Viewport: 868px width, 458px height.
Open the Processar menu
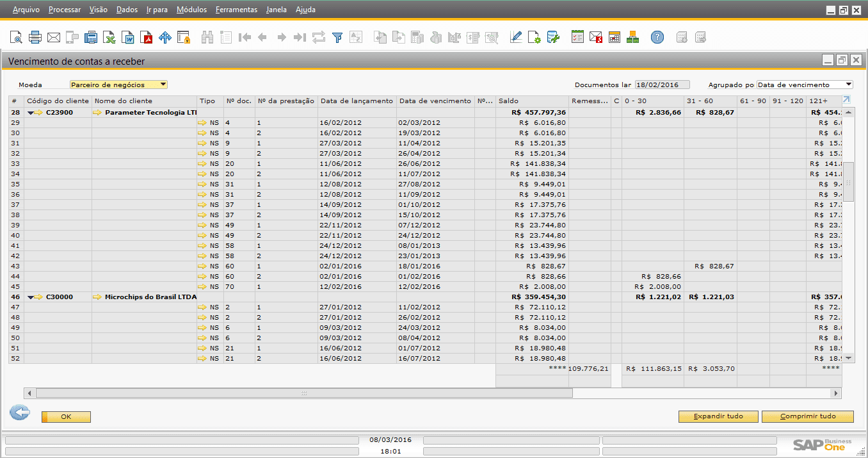pyautogui.click(x=65, y=10)
